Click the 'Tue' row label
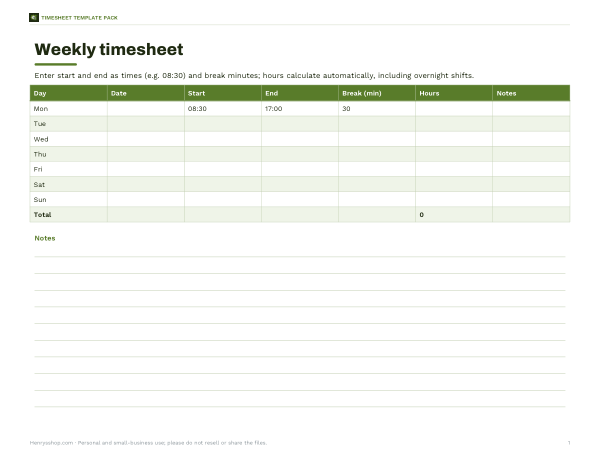Viewport: 600px width, 464px height. point(40,124)
